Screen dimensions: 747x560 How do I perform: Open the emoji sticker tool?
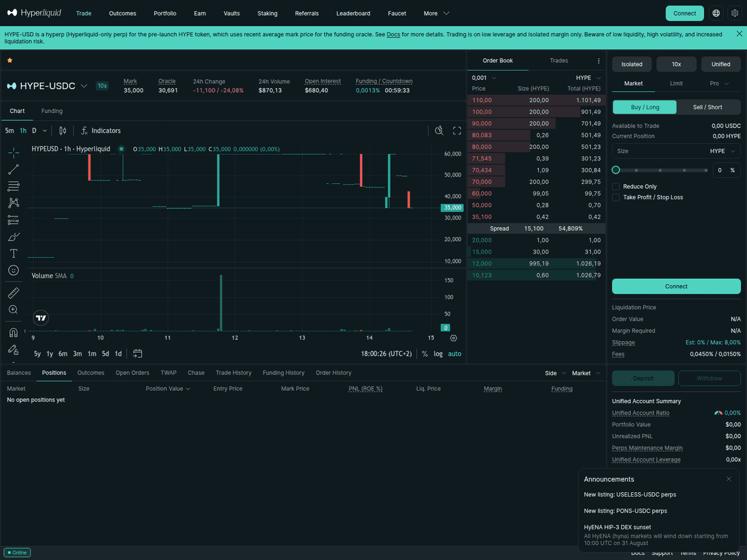[x=14, y=270]
